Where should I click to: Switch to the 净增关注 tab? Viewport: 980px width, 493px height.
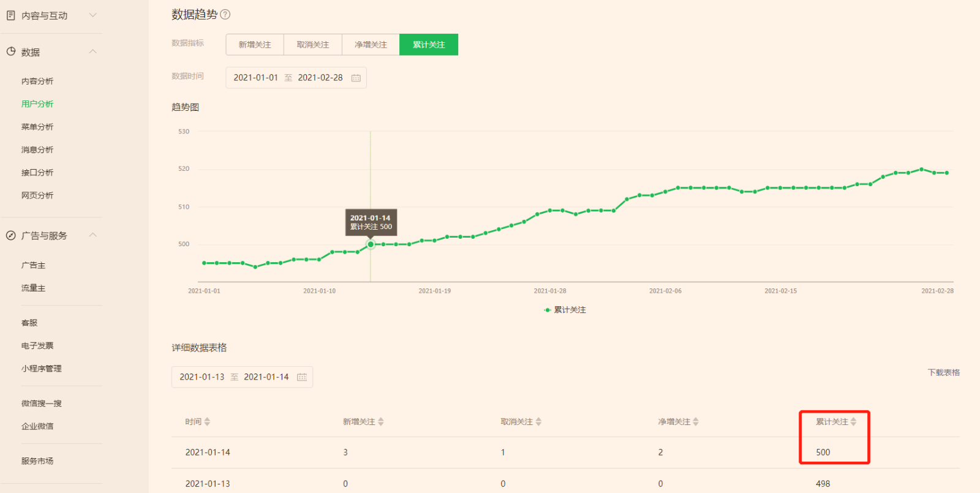[x=371, y=45]
